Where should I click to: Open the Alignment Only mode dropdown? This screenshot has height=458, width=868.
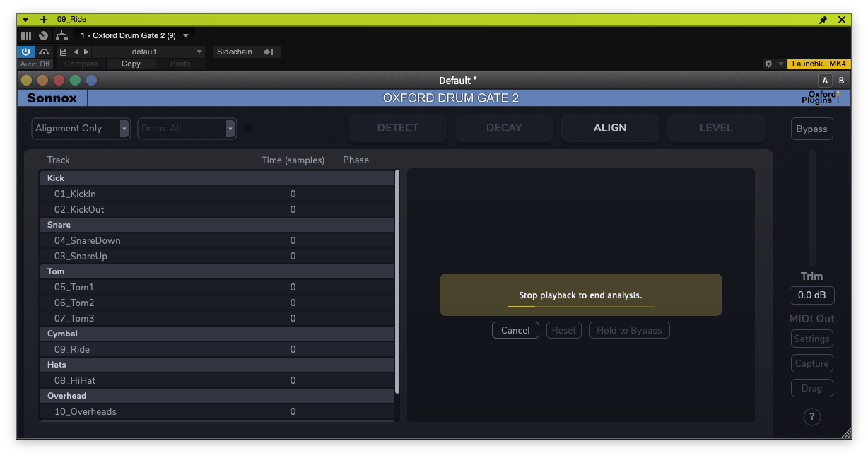coord(81,128)
